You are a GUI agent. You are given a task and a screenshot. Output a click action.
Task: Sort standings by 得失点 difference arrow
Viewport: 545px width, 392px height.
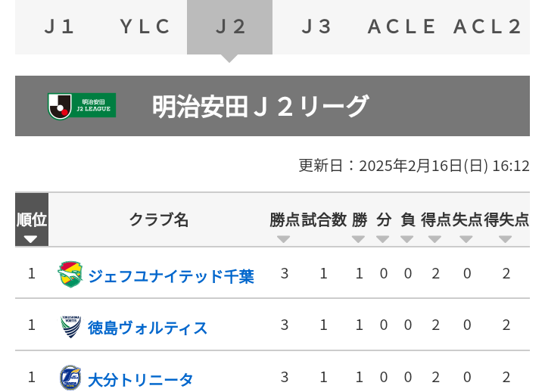[x=505, y=239]
